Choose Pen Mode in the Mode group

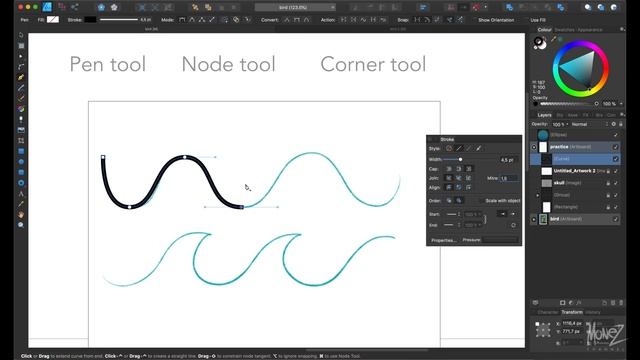(182, 20)
